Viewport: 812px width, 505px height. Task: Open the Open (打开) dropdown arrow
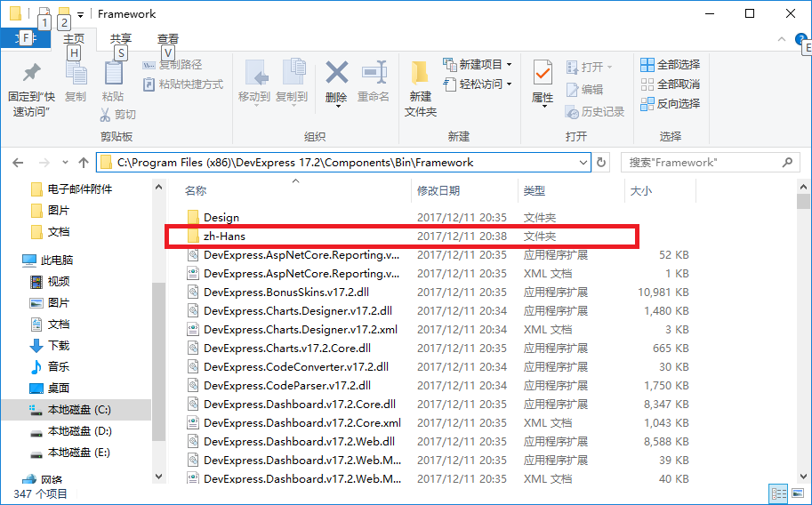click(x=609, y=68)
